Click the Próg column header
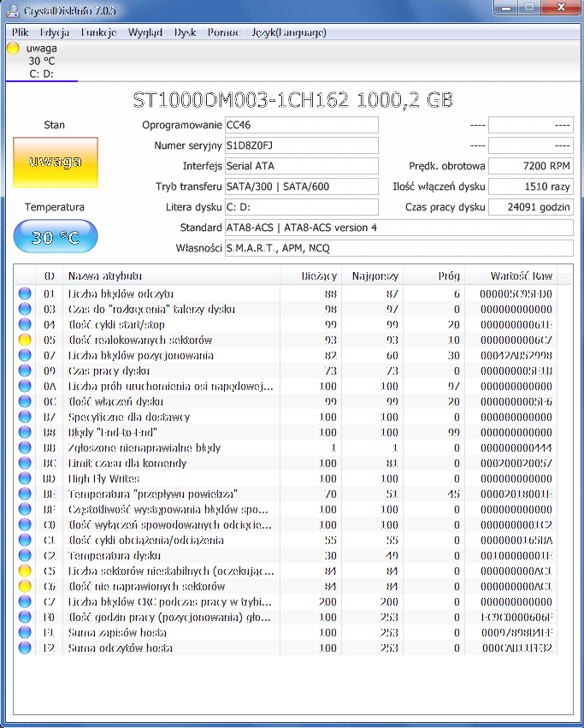Image resolution: width=584 pixels, height=728 pixels. (434, 275)
